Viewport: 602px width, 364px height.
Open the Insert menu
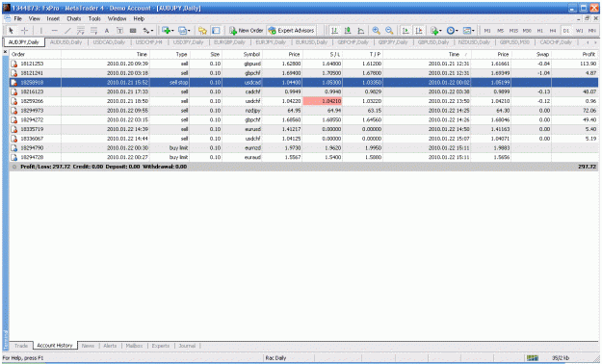tap(53, 18)
